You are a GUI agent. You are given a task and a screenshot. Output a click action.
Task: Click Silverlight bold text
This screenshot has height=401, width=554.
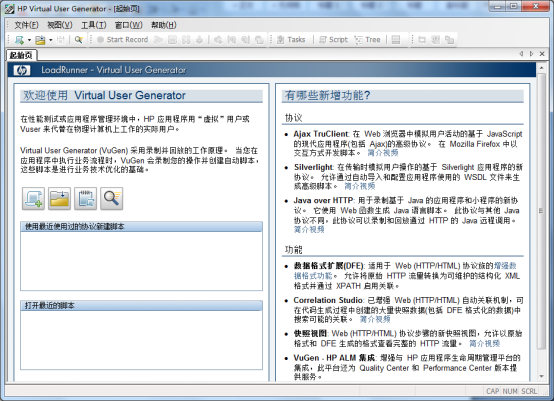313,167
